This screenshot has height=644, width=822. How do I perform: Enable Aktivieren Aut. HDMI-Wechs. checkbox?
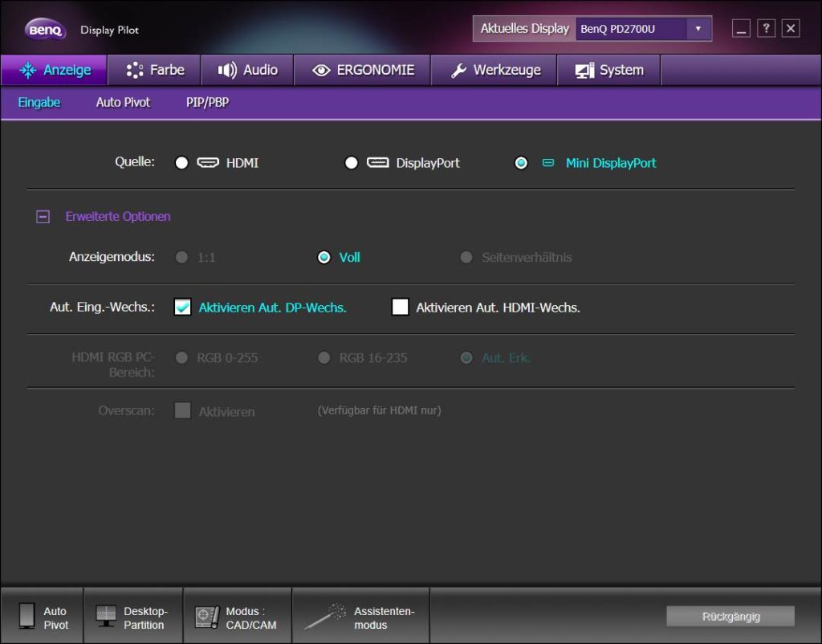[x=400, y=307]
